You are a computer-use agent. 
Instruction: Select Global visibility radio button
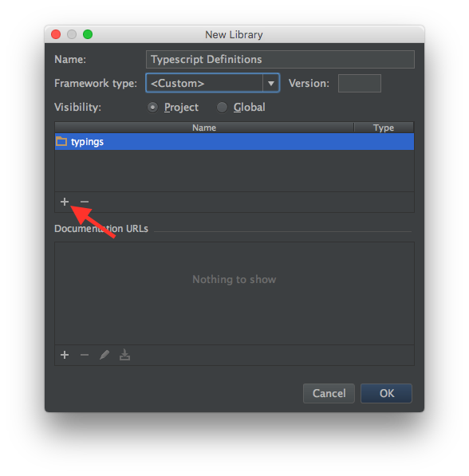pyautogui.click(x=222, y=108)
